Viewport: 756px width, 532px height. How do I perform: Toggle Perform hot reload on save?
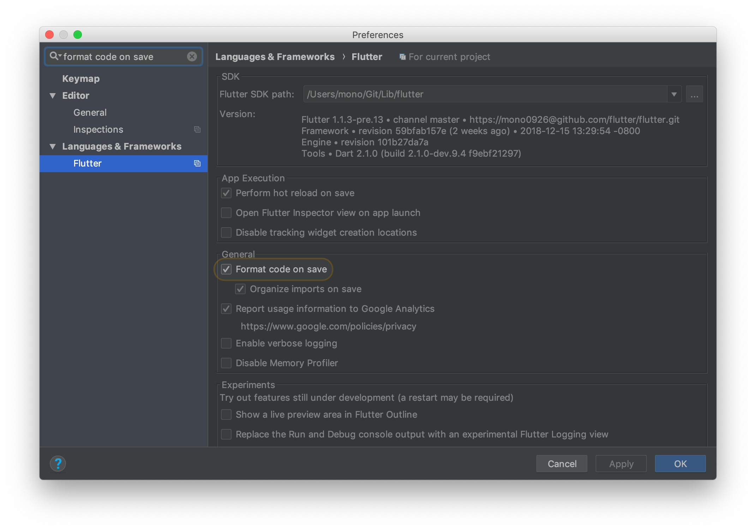[226, 193]
